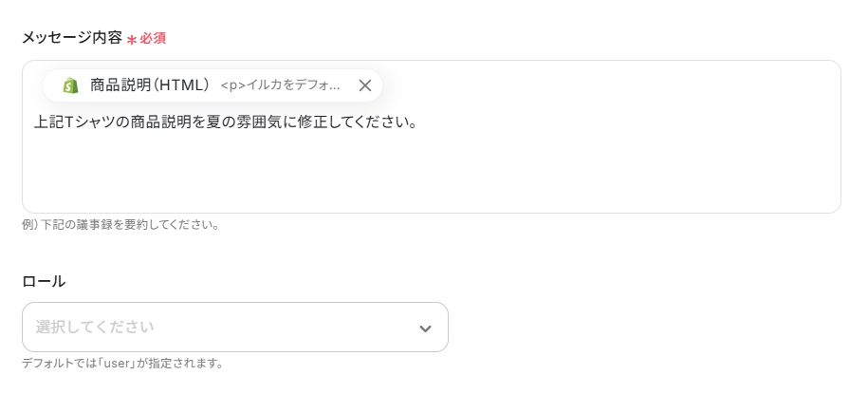868x394 pixels.
Task: Click the 例）下記の議事録を要約してください hint text
Action: 120,225
